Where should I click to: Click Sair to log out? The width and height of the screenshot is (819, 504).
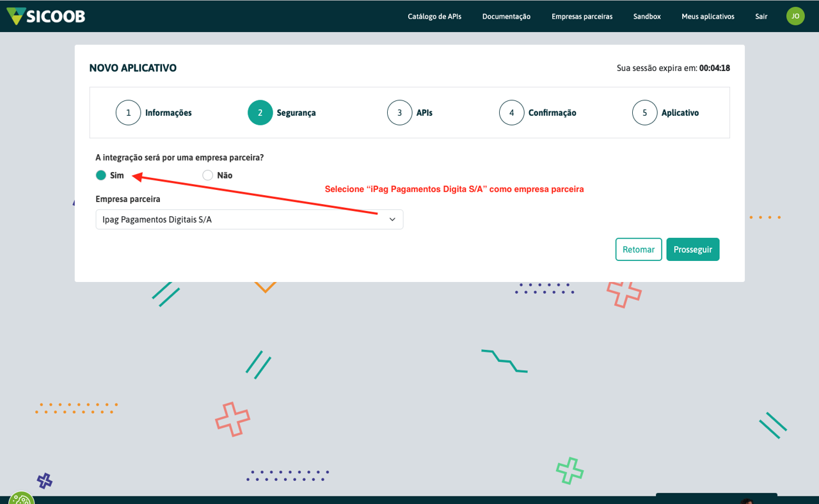761,17
